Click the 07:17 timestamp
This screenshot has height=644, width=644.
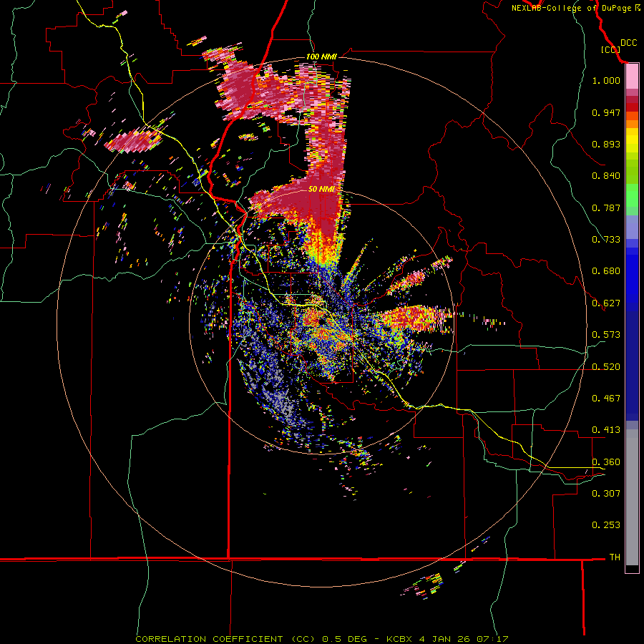[x=492, y=639]
